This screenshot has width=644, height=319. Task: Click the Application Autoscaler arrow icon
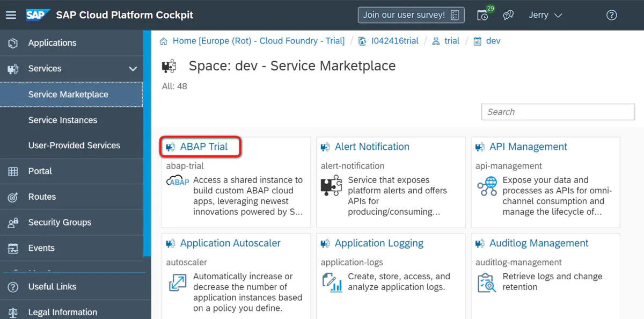177,282
